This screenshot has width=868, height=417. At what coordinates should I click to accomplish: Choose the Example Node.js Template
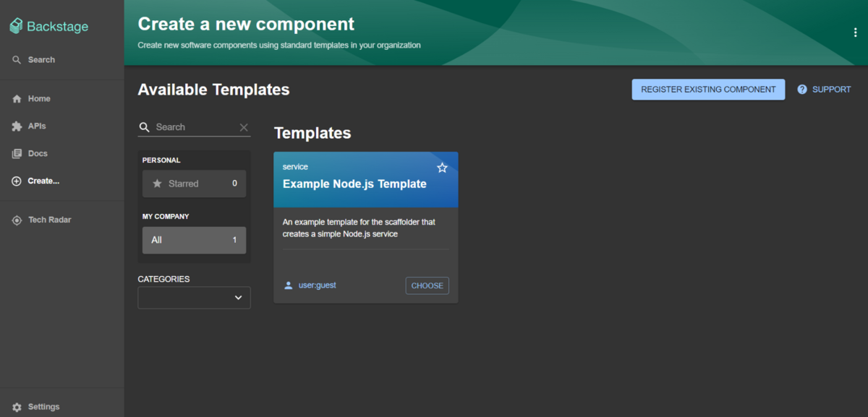tap(427, 285)
